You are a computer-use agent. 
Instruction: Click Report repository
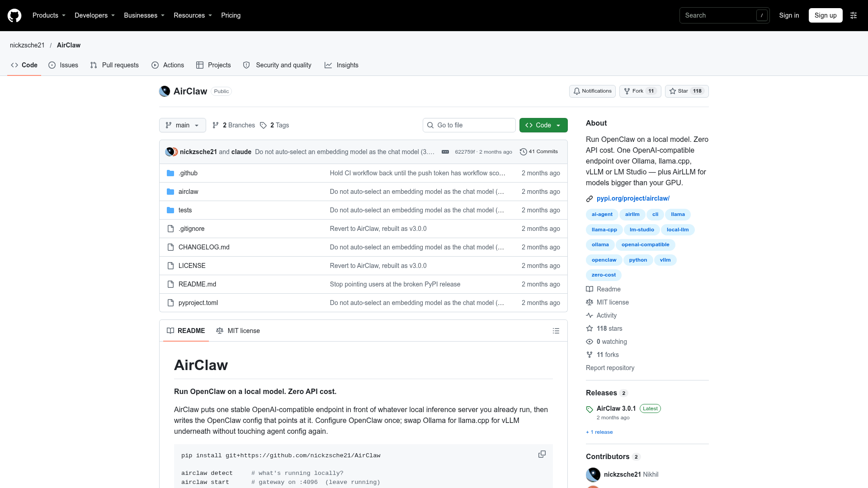(610, 368)
